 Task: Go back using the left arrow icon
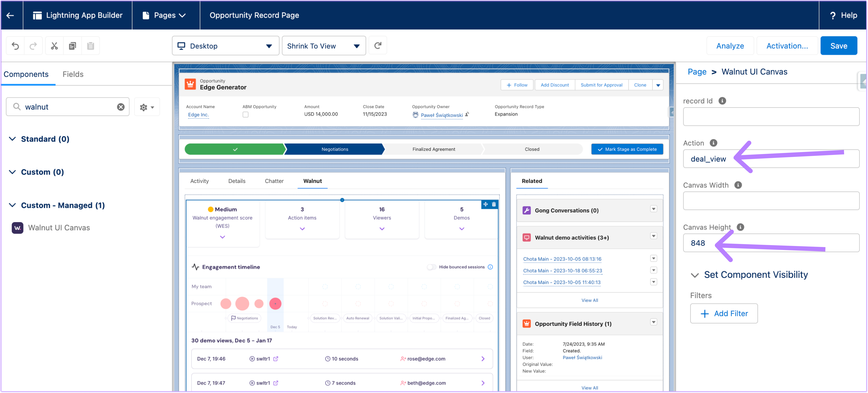10,15
